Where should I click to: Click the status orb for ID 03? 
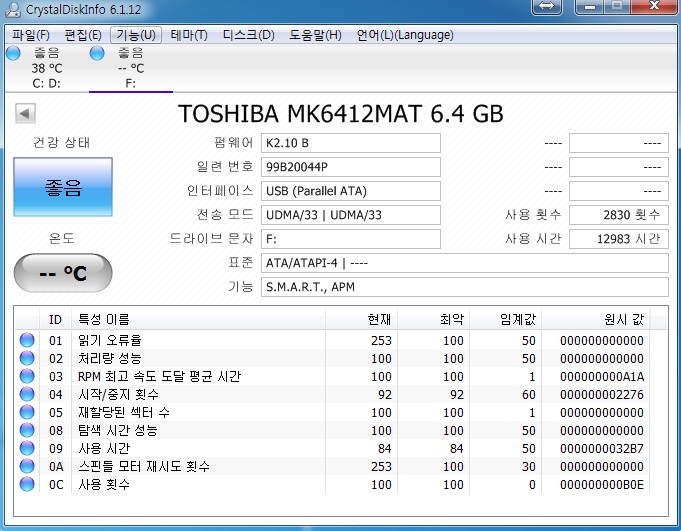click(27, 376)
